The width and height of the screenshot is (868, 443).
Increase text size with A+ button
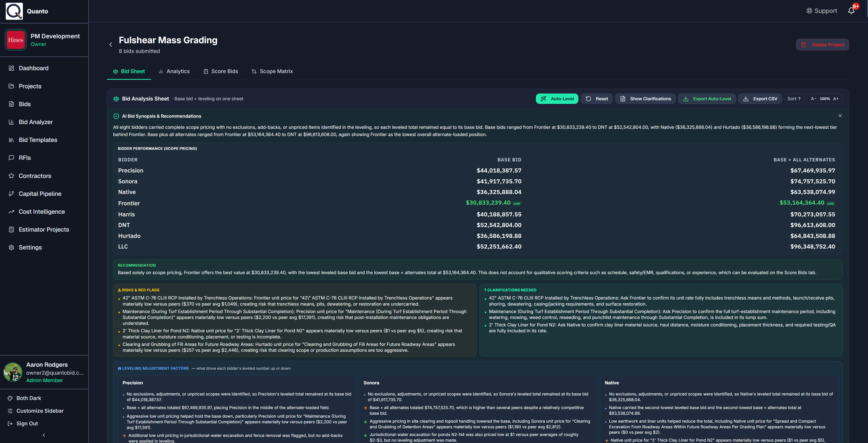pyautogui.click(x=836, y=99)
